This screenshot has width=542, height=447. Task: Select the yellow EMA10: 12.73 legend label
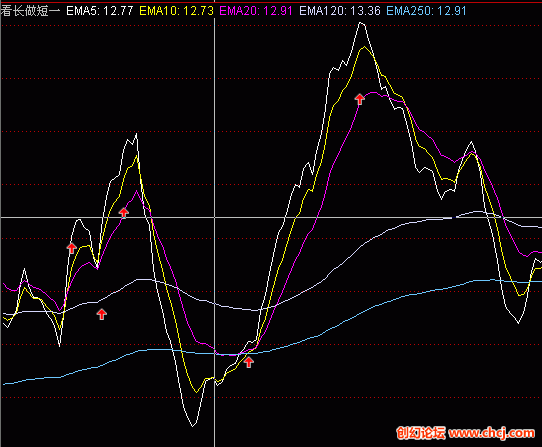pyautogui.click(x=177, y=11)
